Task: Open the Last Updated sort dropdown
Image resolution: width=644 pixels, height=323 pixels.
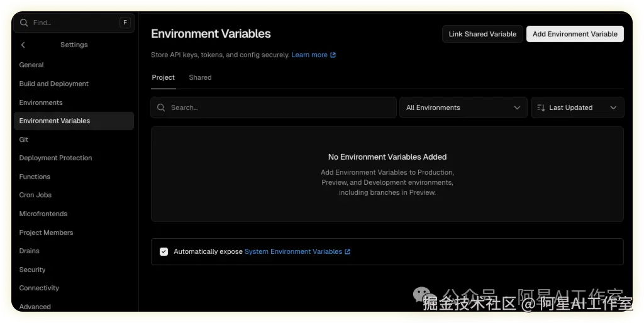Action: tap(577, 107)
